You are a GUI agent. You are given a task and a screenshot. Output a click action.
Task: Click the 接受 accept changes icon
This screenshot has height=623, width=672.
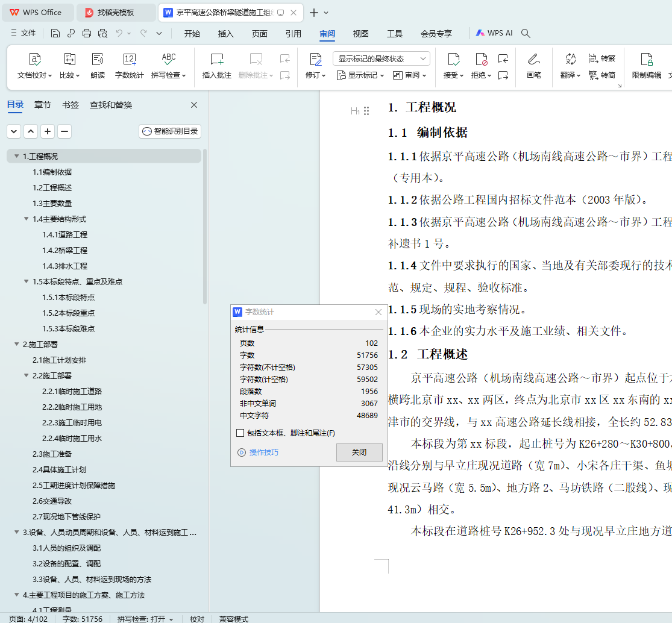click(453, 66)
